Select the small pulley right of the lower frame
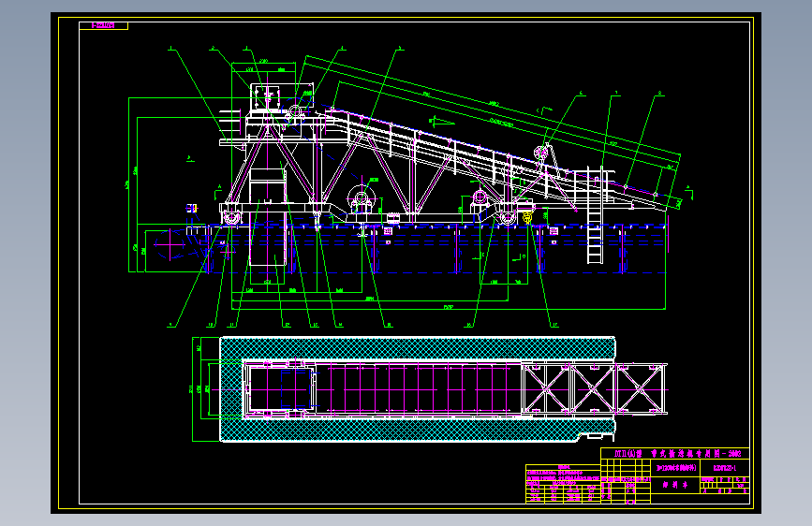 pyautogui.click(x=480, y=197)
